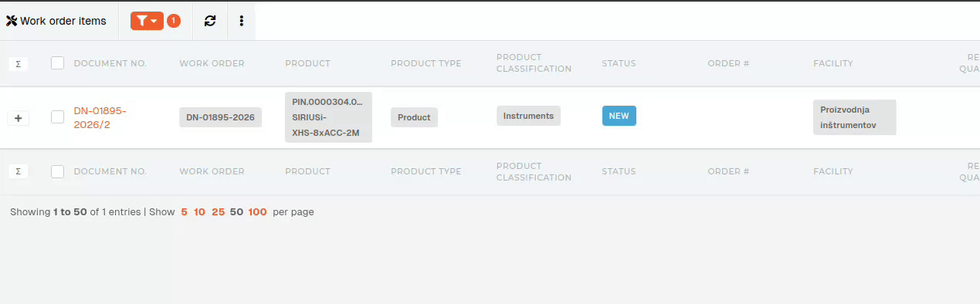Click the refresh icon in toolbar
This screenshot has height=304, width=980.
[210, 21]
